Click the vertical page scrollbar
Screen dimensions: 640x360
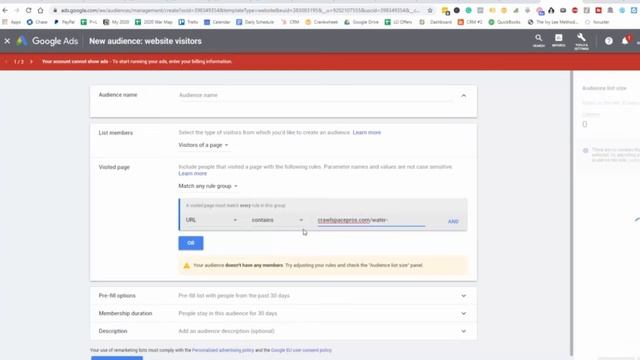tap(571, 213)
